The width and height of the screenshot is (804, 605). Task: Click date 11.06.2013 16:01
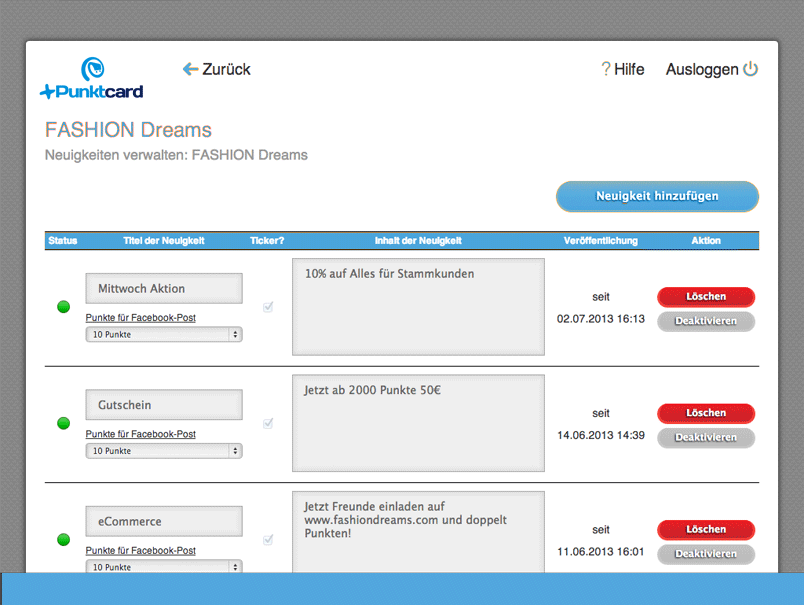[600, 552]
